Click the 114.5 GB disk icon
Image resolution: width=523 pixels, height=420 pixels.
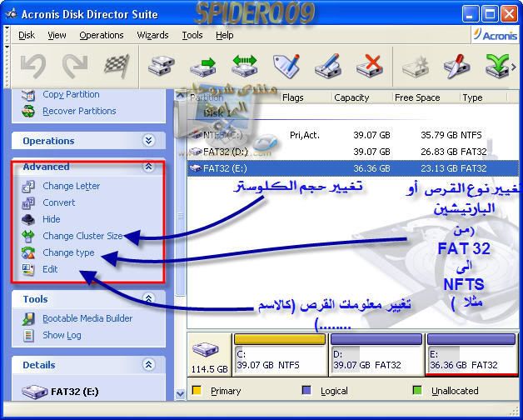tap(206, 350)
